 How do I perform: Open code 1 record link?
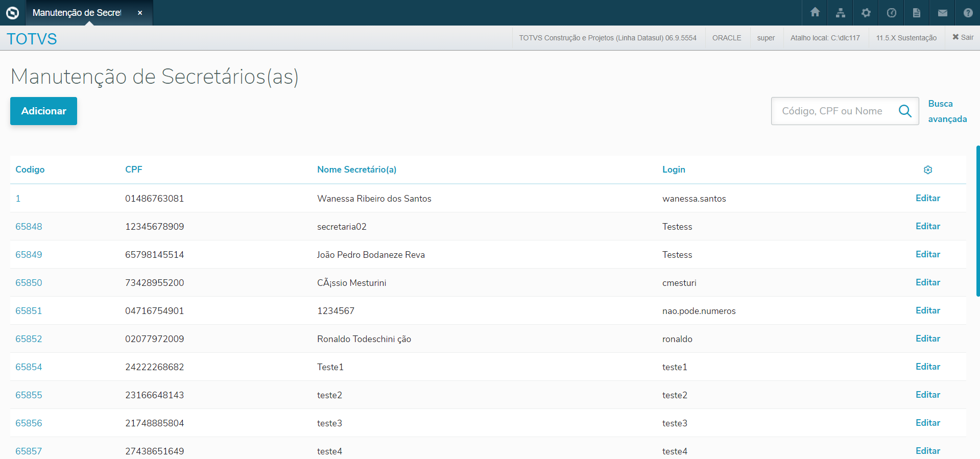click(x=18, y=199)
